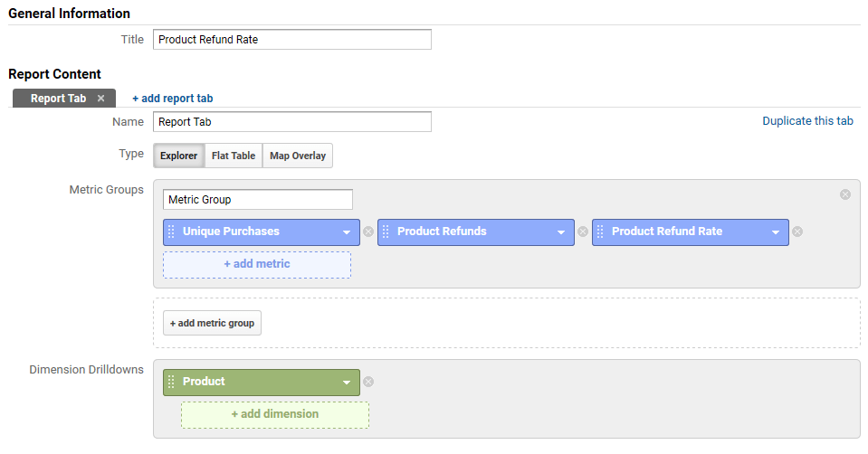Select the Explorer report type
The width and height of the screenshot is (868, 454).
[x=178, y=156]
